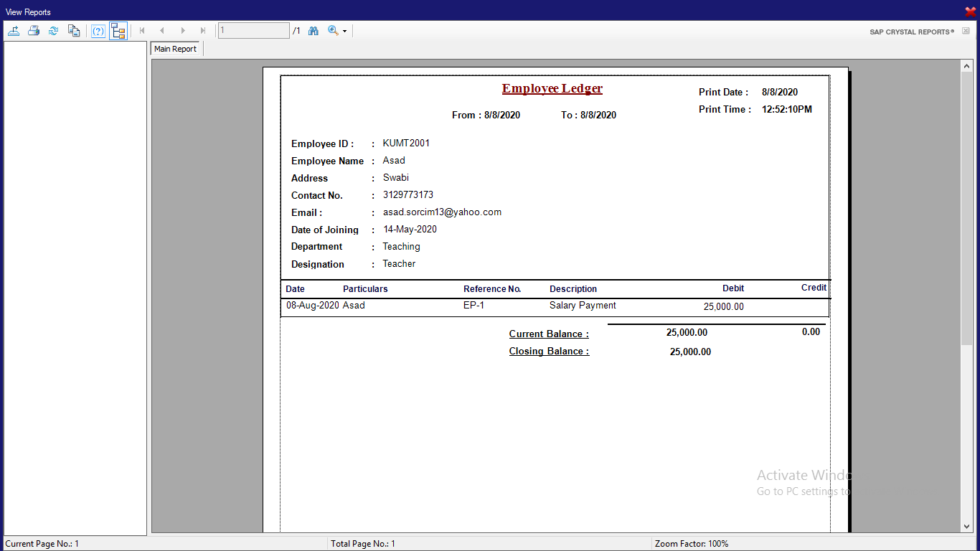Click the SAP Crystal Reports logo
This screenshot has width=980, height=551.
[912, 32]
